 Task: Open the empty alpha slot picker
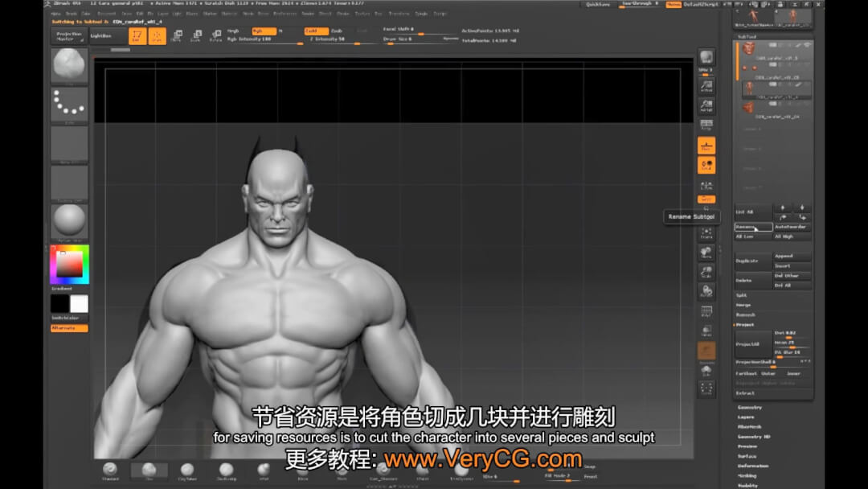(69, 144)
